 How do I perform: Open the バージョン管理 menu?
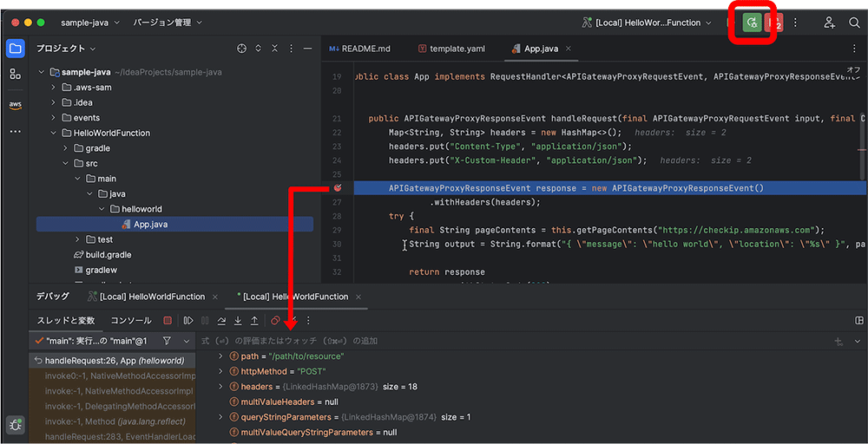(168, 23)
